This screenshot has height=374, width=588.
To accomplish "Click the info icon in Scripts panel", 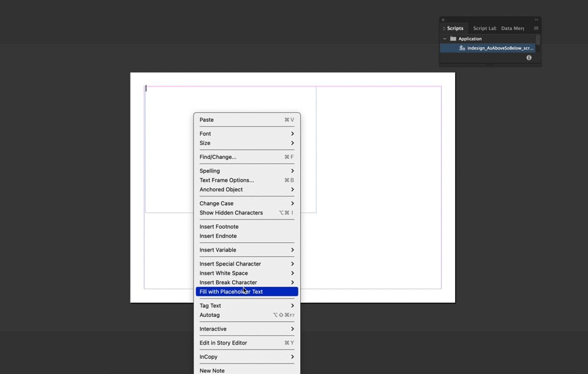I will (x=529, y=58).
